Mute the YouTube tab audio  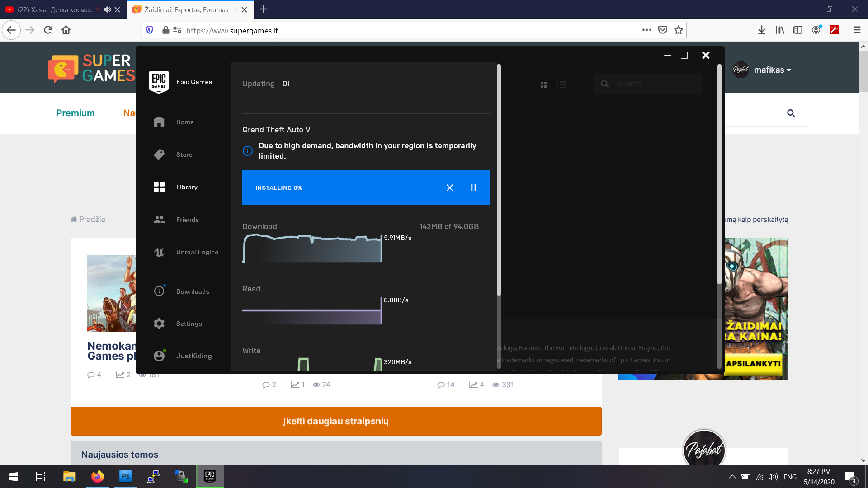tap(107, 9)
